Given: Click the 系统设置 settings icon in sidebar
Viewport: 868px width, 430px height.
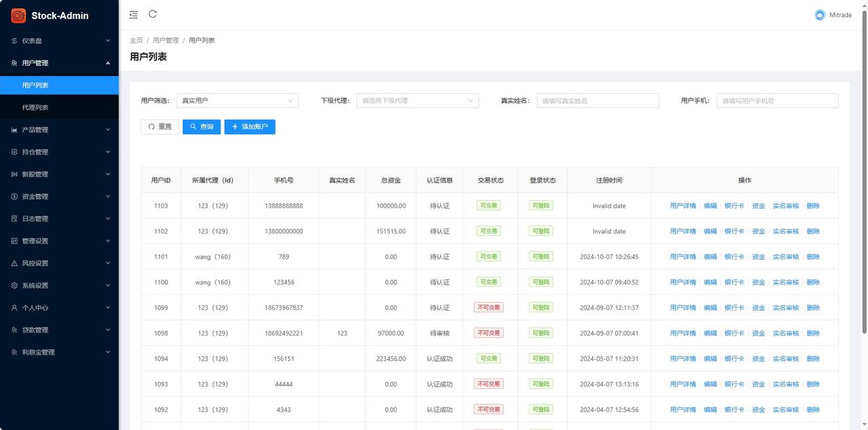Looking at the screenshot, I should click(14, 285).
